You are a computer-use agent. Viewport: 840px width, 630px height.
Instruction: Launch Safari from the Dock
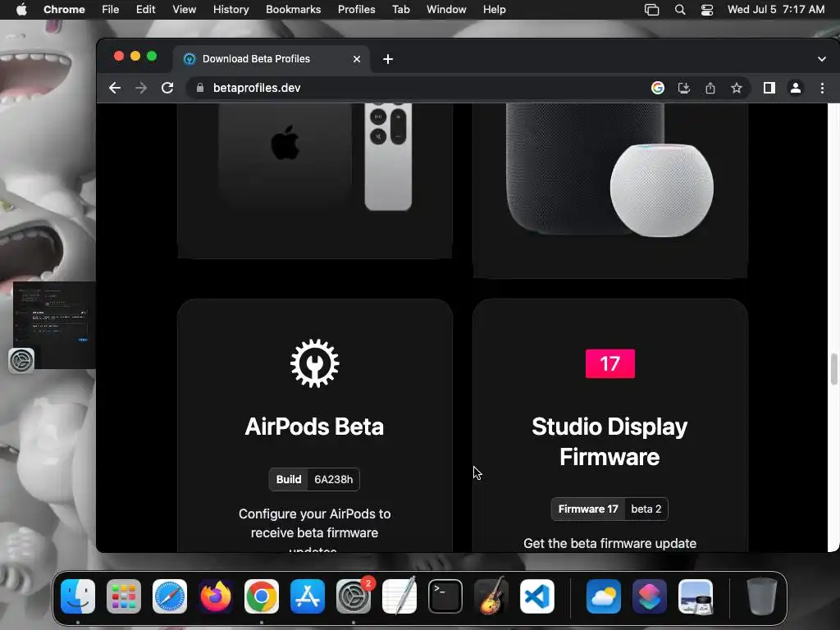(170, 596)
